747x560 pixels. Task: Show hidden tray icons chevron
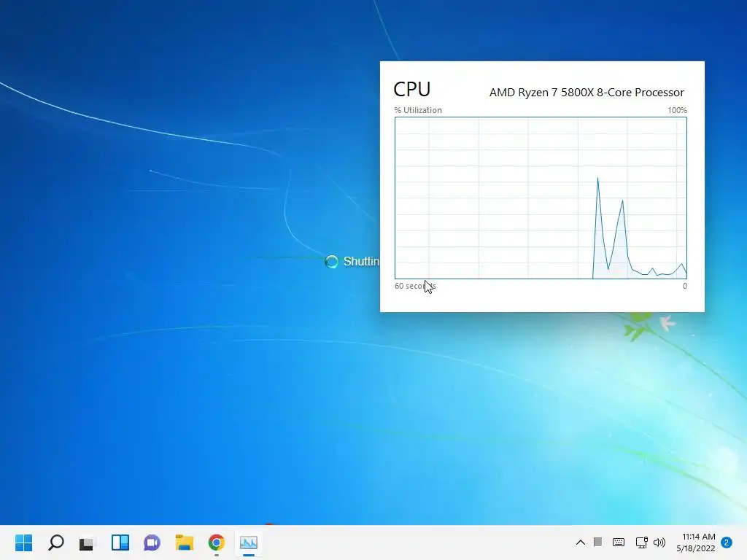[x=580, y=542]
